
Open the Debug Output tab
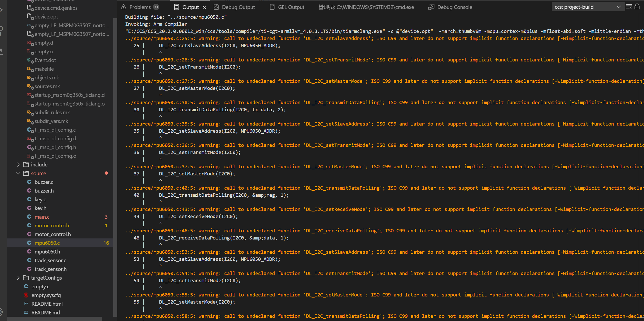238,7
